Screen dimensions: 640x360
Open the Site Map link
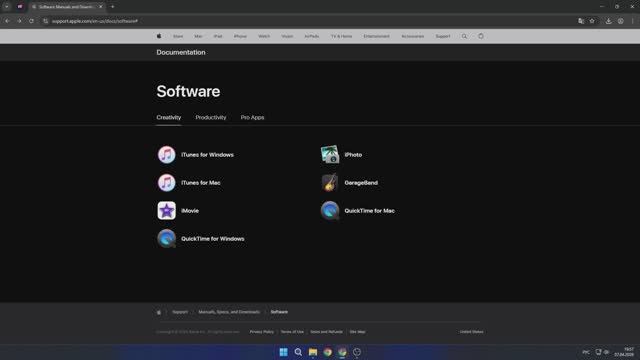click(x=358, y=332)
